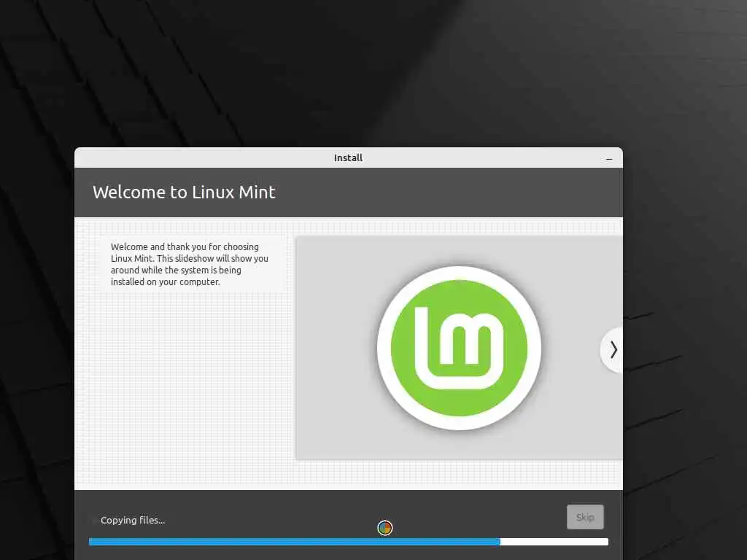The width and height of the screenshot is (747, 560).
Task: Advance slideshow with the next arrow
Action: click(x=613, y=350)
